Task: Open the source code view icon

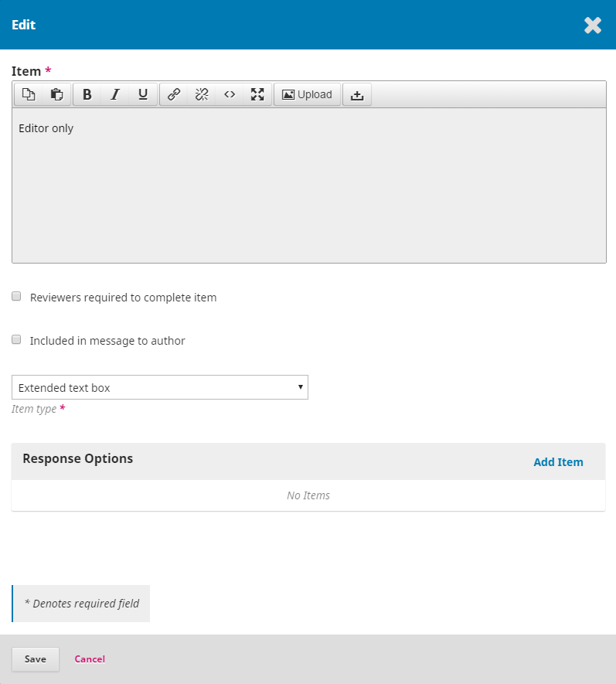Action: 230,94
